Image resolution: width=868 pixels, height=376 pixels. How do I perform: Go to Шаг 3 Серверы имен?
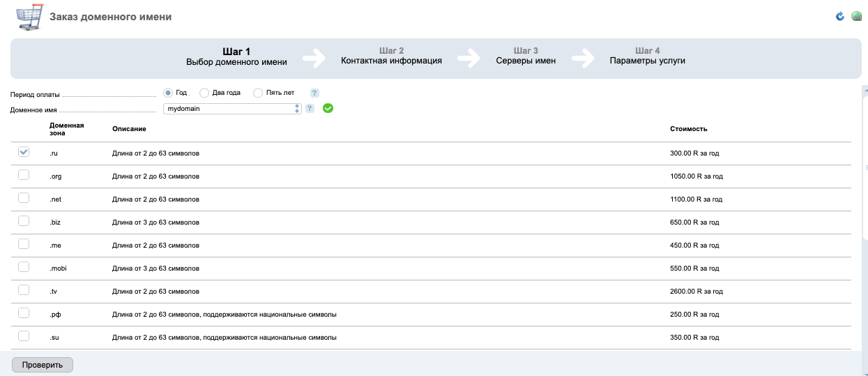point(526,56)
